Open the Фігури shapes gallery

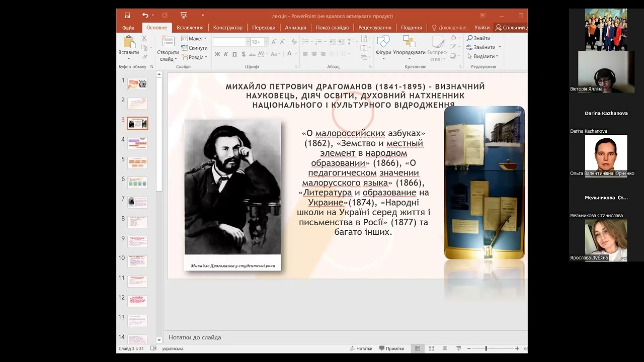click(383, 48)
